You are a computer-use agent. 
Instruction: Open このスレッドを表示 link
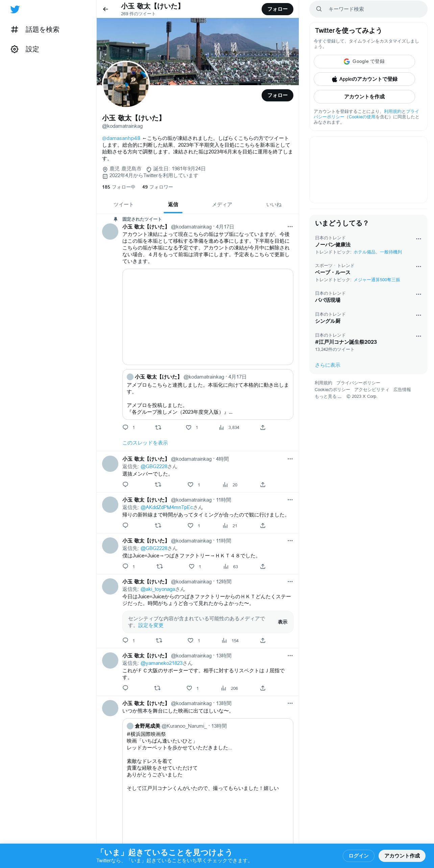tap(145, 443)
